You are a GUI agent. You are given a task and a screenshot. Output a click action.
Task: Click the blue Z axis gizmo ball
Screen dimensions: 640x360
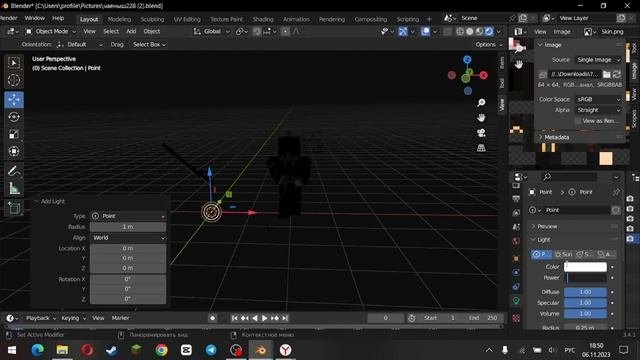click(x=467, y=60)
